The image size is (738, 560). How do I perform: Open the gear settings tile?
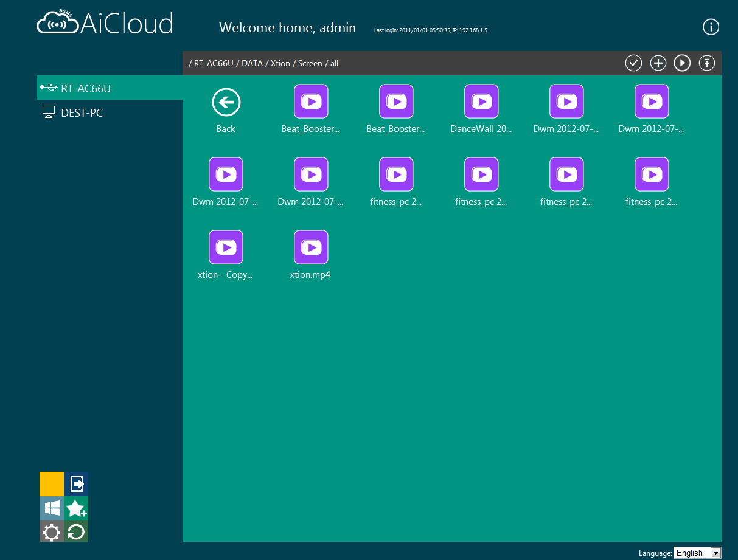tap(52, 533)
